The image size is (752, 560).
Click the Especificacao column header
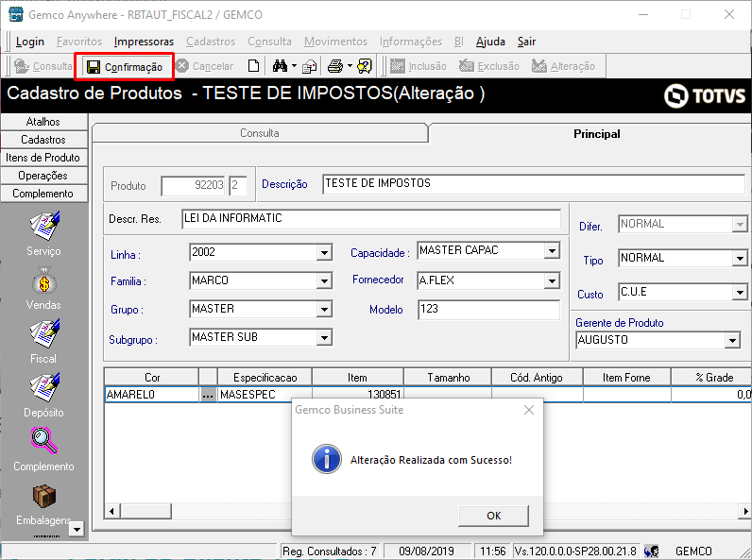coord(265,378)
